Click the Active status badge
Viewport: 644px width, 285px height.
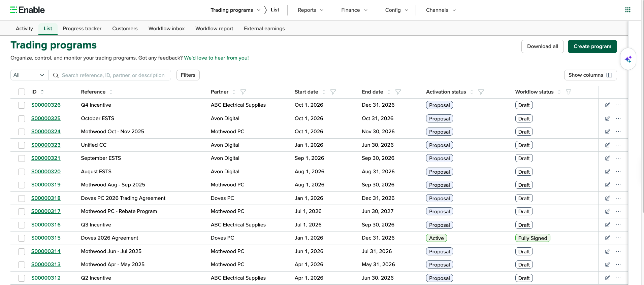[437, 238]
